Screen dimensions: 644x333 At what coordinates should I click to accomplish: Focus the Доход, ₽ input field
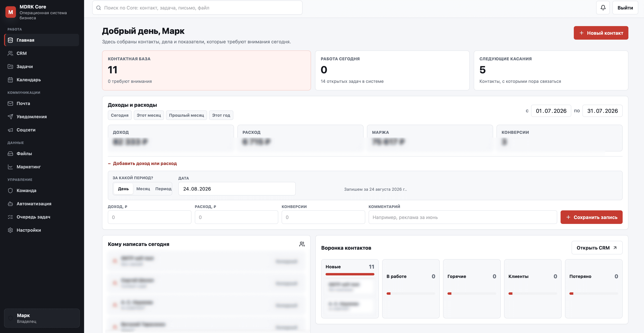(x=150, y=217)
